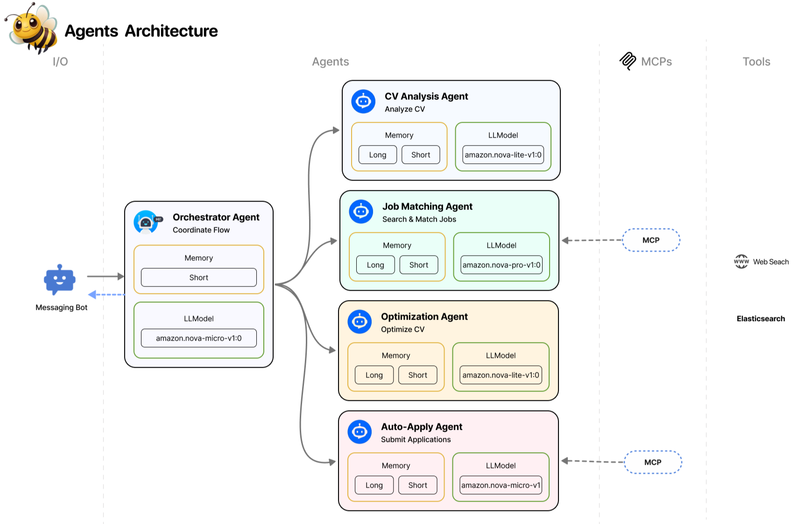Click the Web Seach label
Viewport: 812px width, 524px height.
tap(771, 262)
